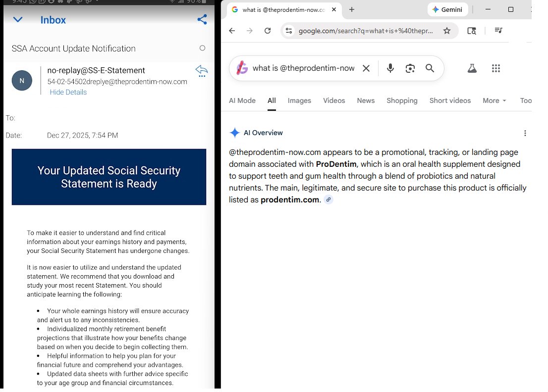Close the Chrome tab about theprodentim-now
This screenshot has width=548, height=392.
point(334,10)
